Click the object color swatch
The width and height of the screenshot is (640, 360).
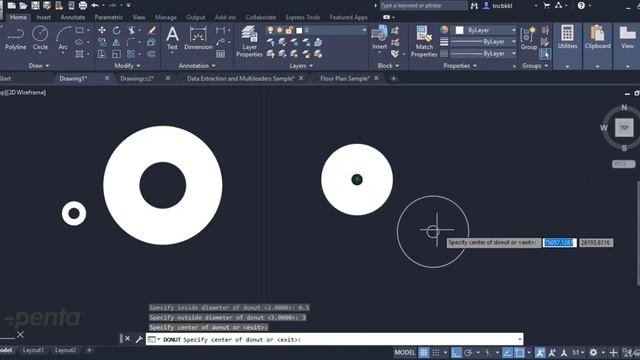tap(460, 30)
